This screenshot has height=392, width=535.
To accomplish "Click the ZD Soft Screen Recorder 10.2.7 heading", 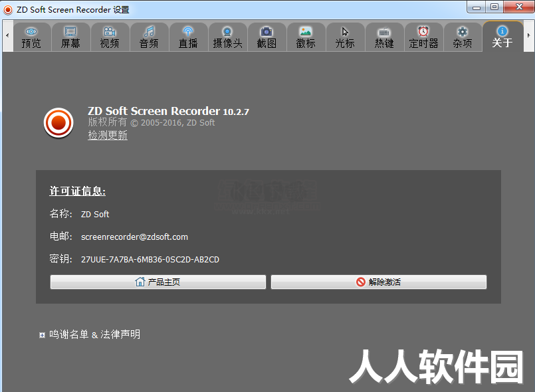I will 169,111.
